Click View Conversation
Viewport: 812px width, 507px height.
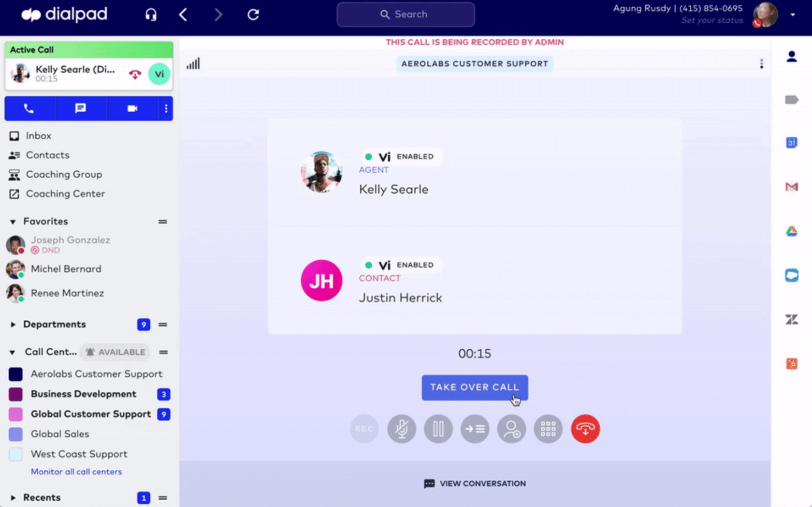pyautogui.click(x=475, y=484)
